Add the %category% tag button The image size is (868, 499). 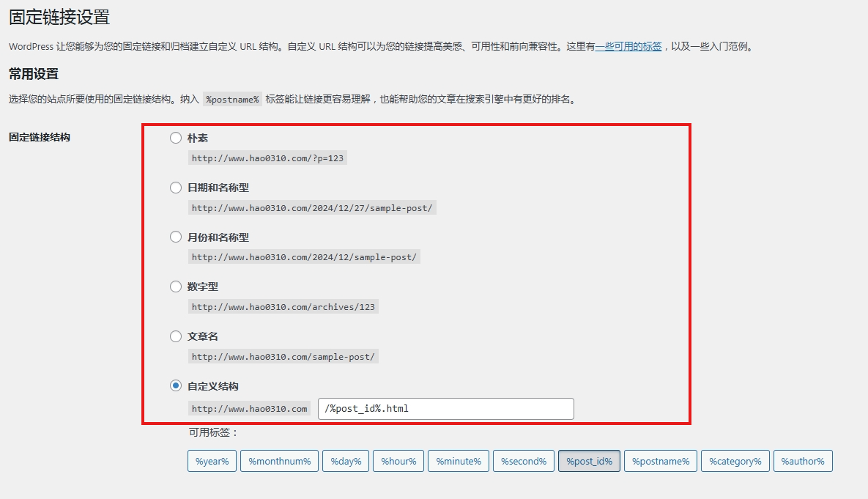(735, 461)
